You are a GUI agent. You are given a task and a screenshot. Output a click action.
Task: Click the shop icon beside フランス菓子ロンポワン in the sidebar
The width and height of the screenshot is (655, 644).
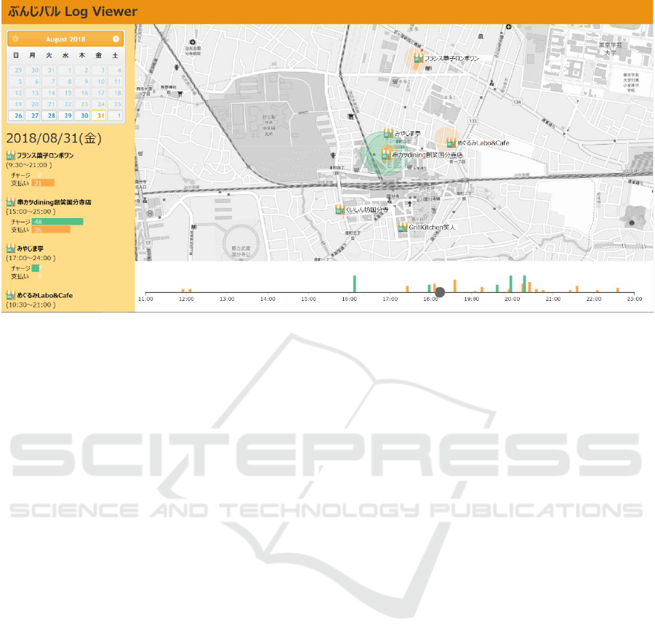pos(10,156)
